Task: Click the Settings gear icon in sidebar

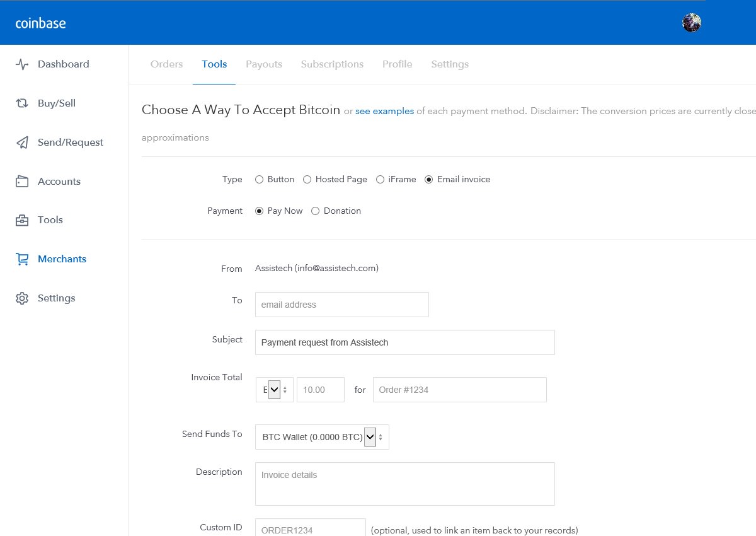Action: [22, 298]
